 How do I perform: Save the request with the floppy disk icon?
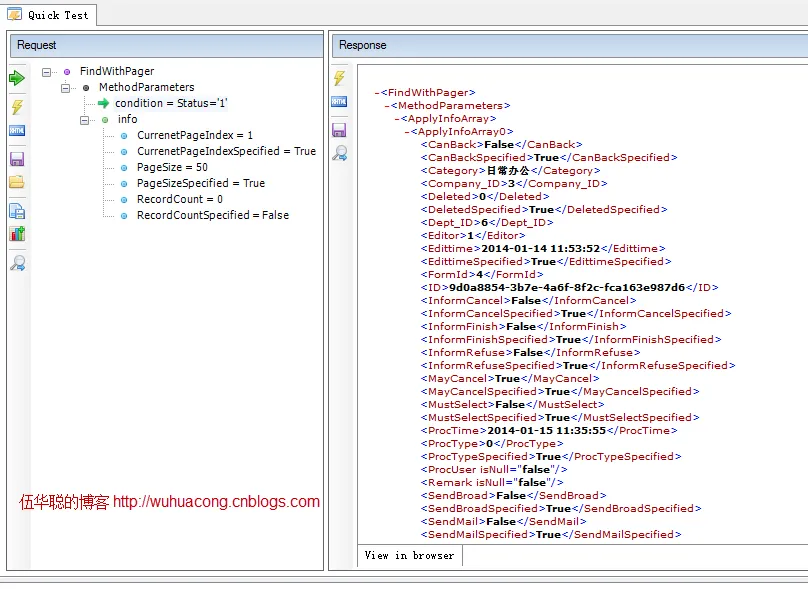(17, 159)
